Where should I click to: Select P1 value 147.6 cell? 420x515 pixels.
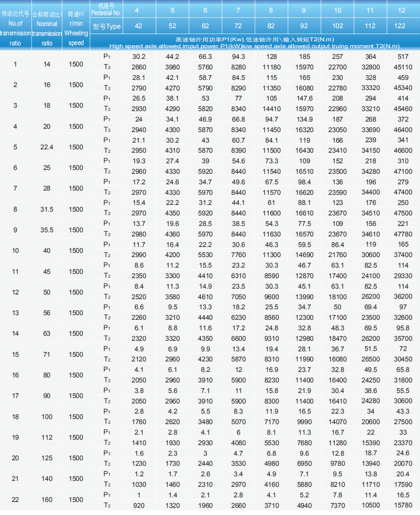304,98
